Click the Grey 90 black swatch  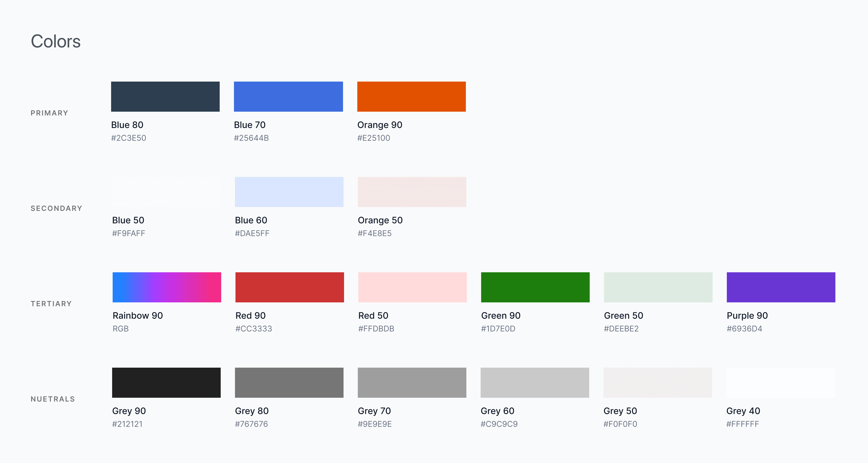[x=166, y=382]
